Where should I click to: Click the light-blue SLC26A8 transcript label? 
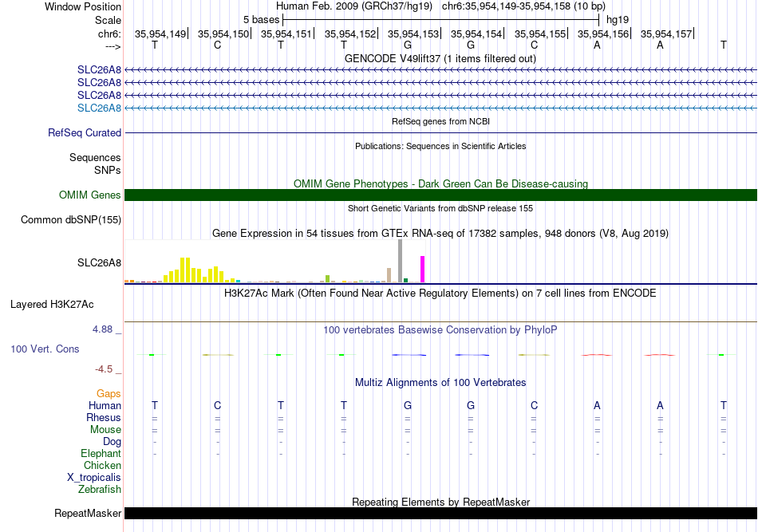(99, 108)
